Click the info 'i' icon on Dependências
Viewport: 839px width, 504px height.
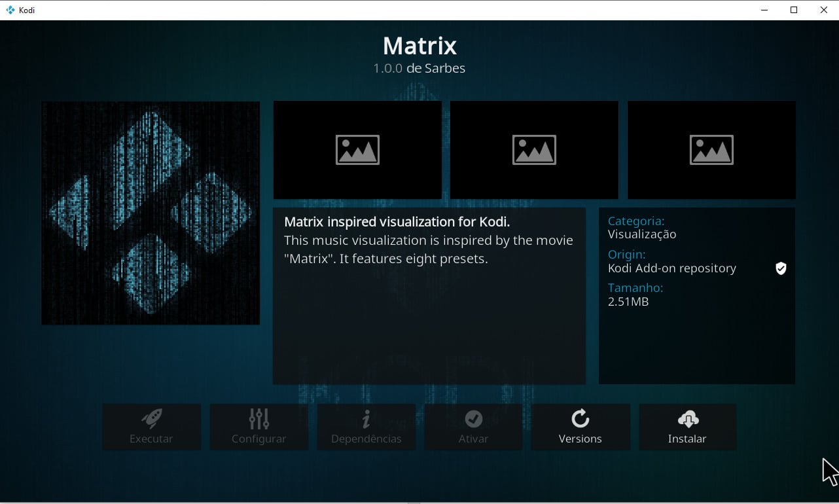[x=366, y=418]
